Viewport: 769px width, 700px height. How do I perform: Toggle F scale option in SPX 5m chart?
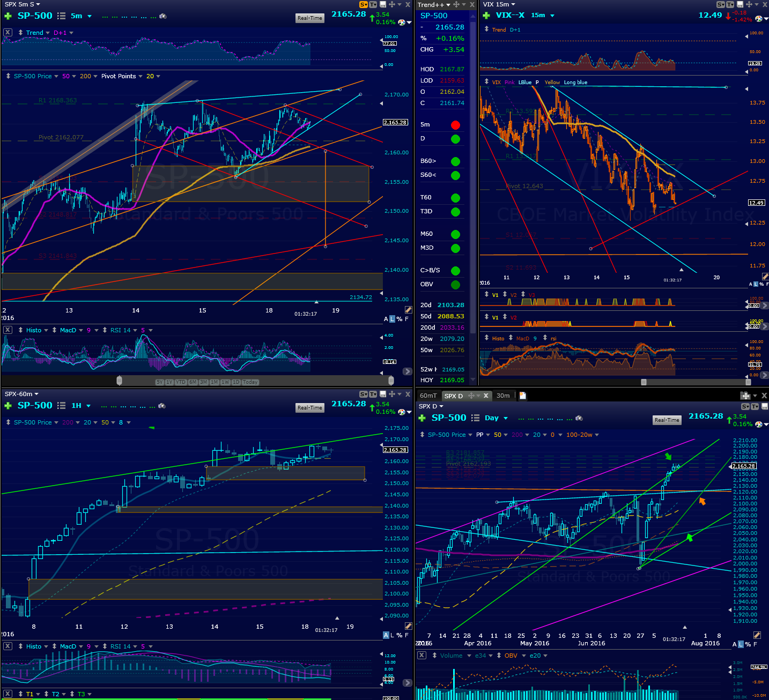point(406,319)
